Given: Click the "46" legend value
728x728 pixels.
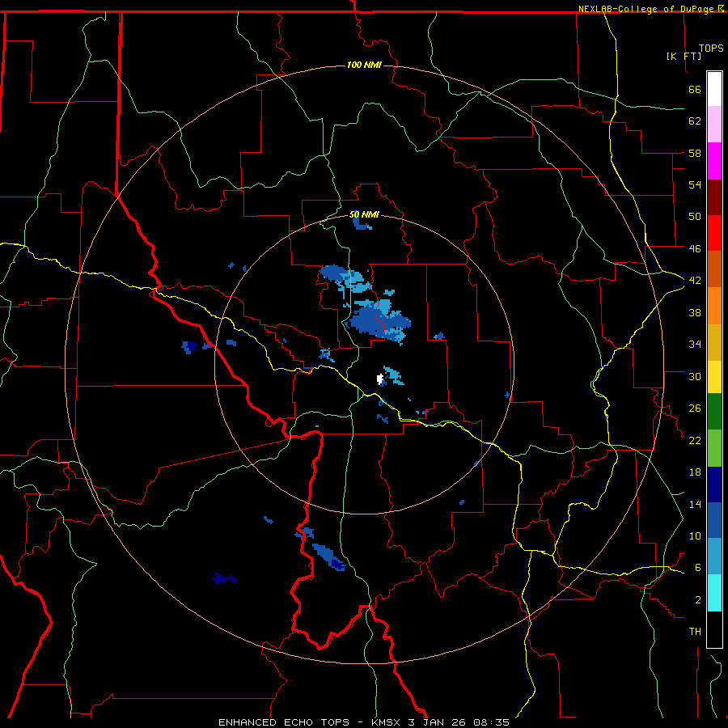Looking at the screenshot, I should pyautogui.click(x=695, y=249).
